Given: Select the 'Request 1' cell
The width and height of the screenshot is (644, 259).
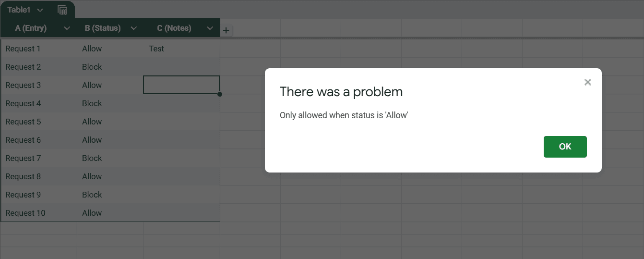Looking at the screenshot, I should [39, 49].
